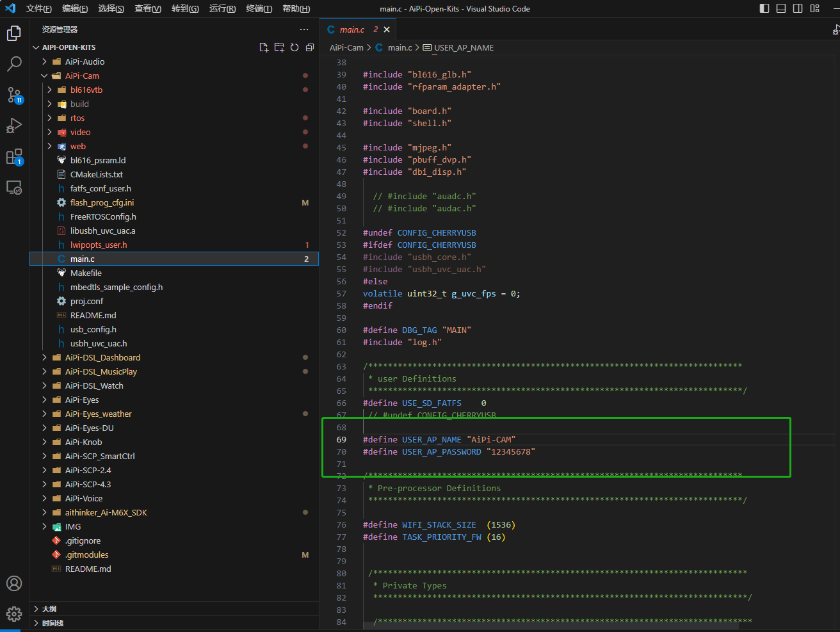Expand the 时间线 timeline section

[x=174, y=623]
